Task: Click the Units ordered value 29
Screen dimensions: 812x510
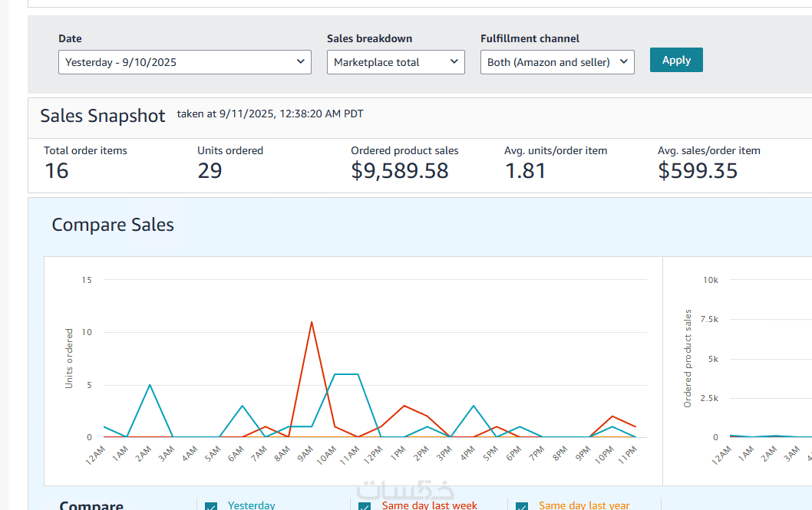Action: point(210,170)
